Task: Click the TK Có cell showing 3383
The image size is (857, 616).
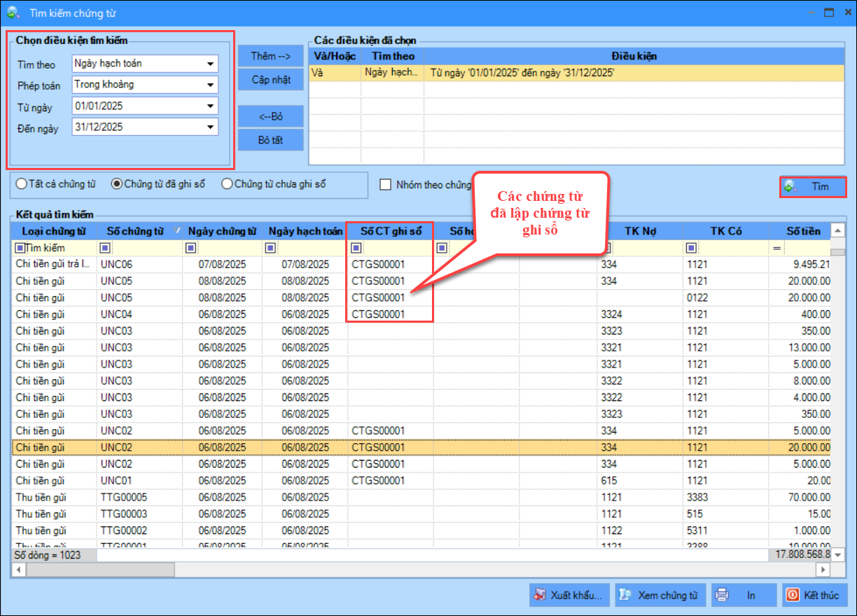Action: (726, 498)
